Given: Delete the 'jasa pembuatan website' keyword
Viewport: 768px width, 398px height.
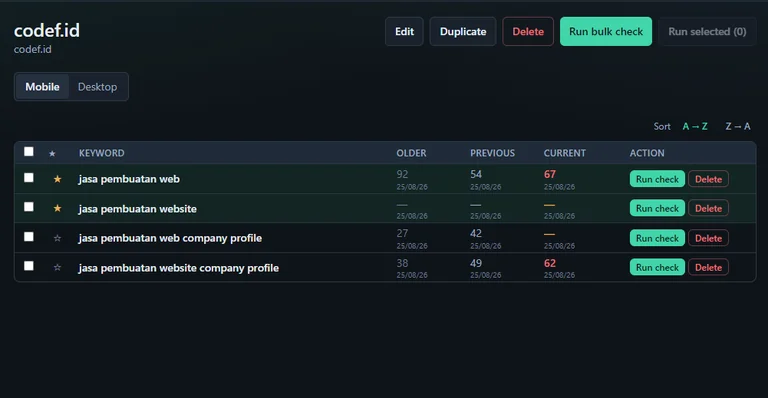Looking at the screenshot, I should click(708, 209).
